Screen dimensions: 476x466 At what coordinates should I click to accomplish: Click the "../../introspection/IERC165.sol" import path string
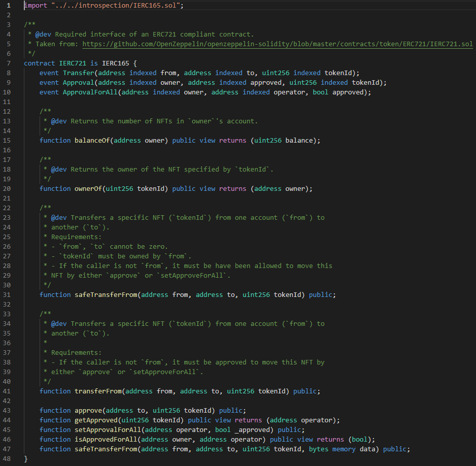116,6
